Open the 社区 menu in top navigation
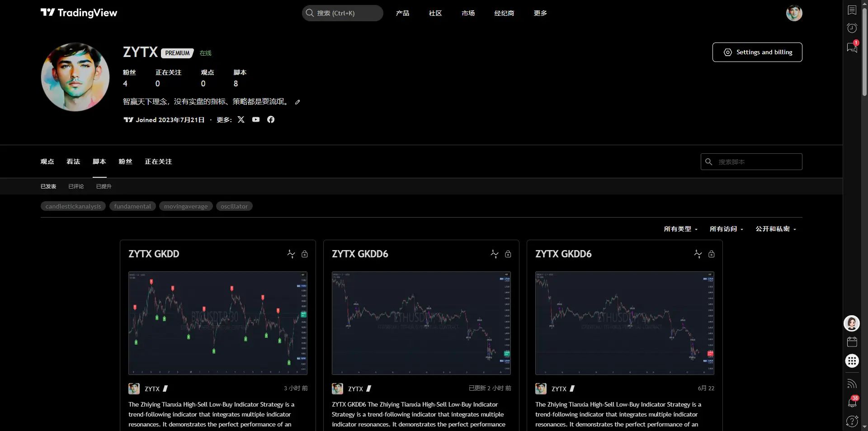 435,13
